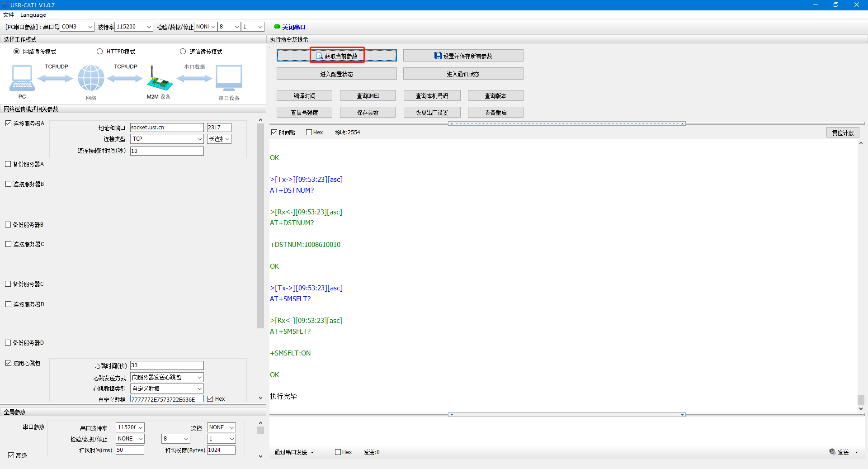Toggle the timestamp checkbox in receive panel
This screenshot has width=868, height=469.
pos(274,133)
